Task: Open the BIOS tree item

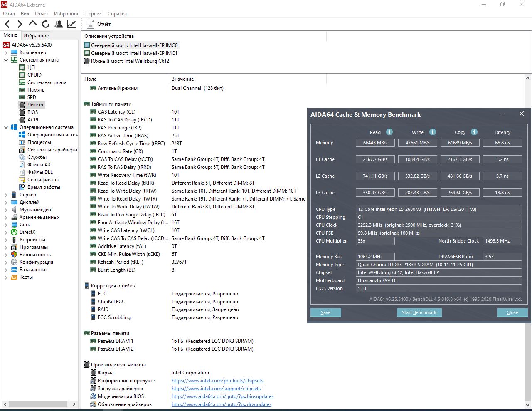Action: pos(32,112)
